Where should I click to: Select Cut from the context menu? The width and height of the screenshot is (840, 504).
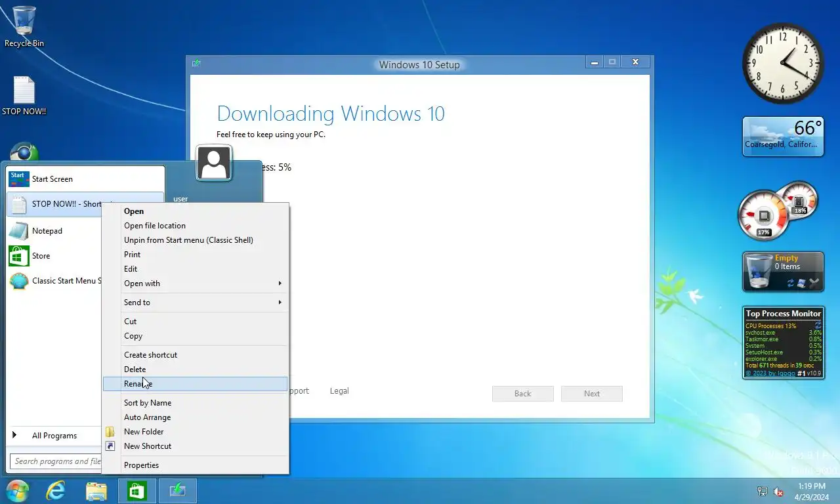point(196,322)
